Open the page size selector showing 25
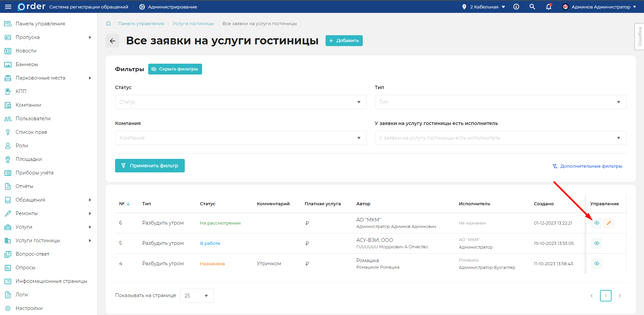Image resolution: width=644 pixels, height=315 pixels. click(x=197, y=295)
